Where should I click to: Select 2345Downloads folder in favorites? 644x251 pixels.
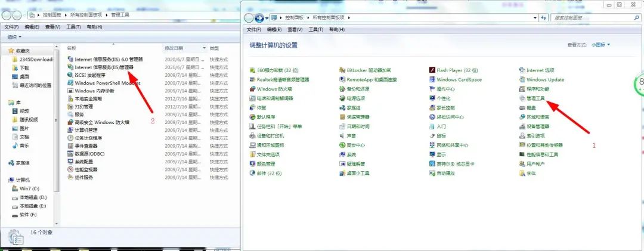pyautogui.click(x=36, y=60)
